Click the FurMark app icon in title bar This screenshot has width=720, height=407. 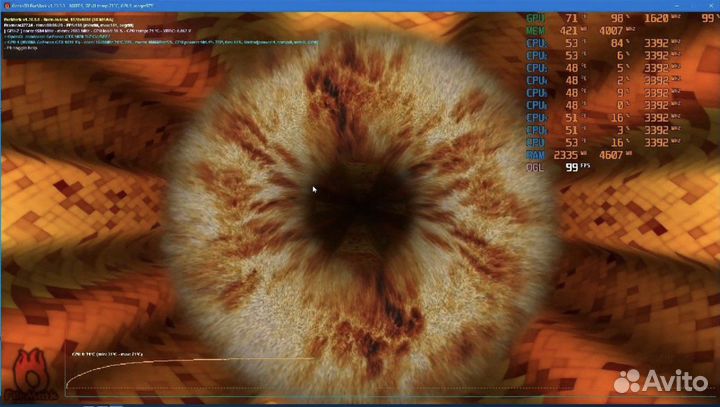pyautogui.click(x=4, y=4)
